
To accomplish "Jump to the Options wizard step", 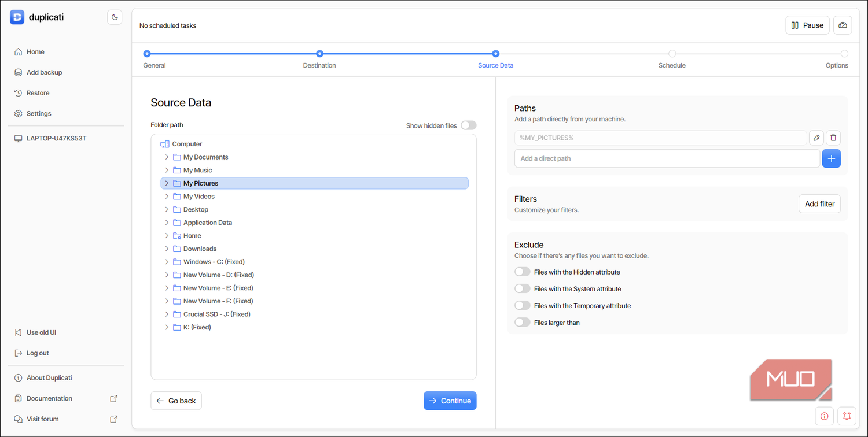I will 837,60.
